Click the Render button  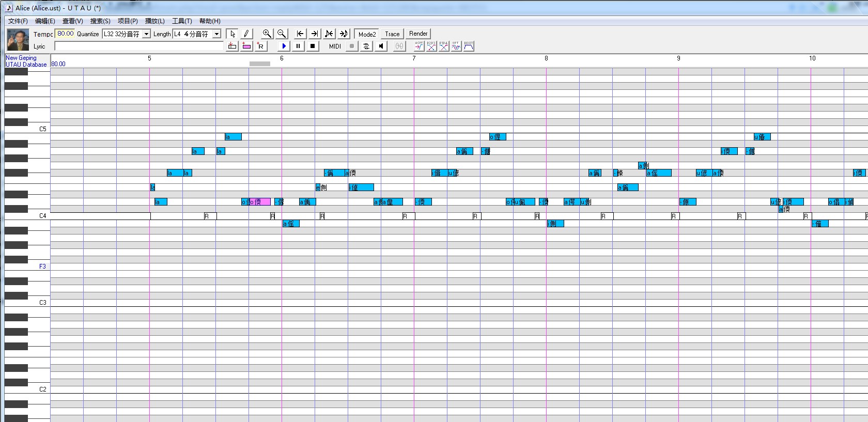(418, 34)
